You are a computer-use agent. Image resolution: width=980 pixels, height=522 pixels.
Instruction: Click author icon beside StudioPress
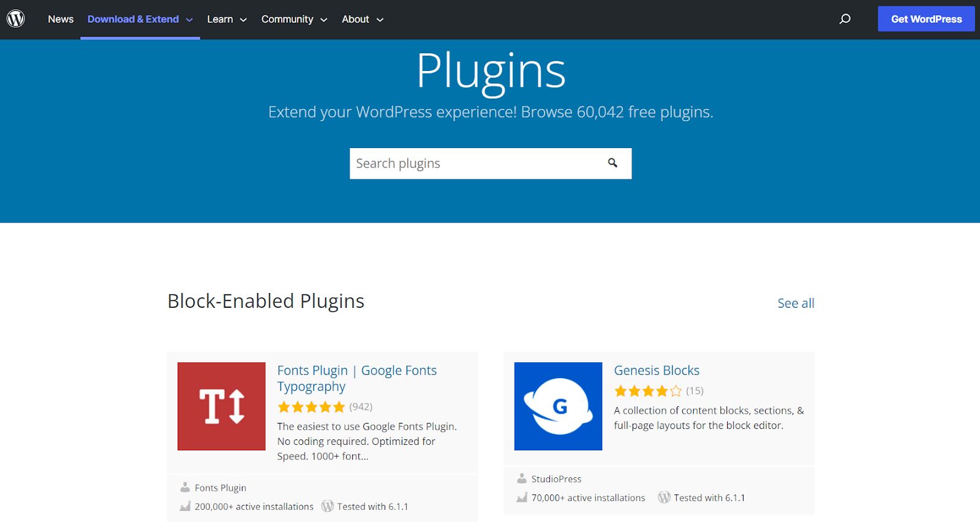point(522,479)
